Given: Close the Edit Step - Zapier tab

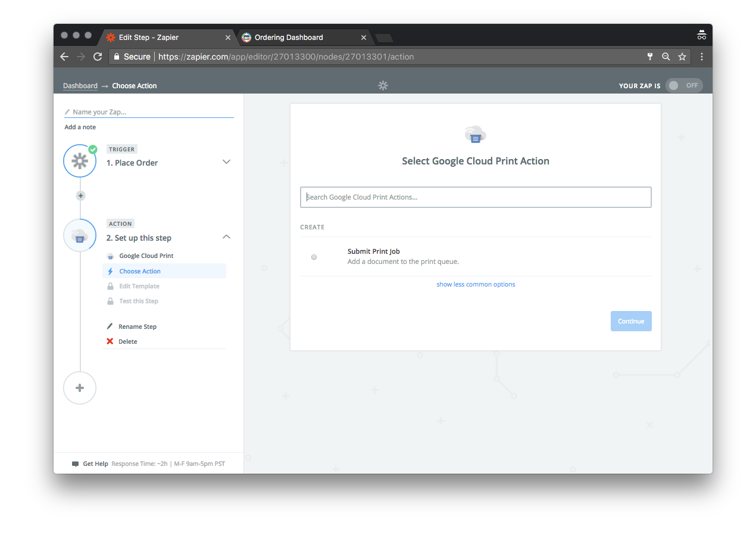Looking at the screenshot, I should 227,38.
